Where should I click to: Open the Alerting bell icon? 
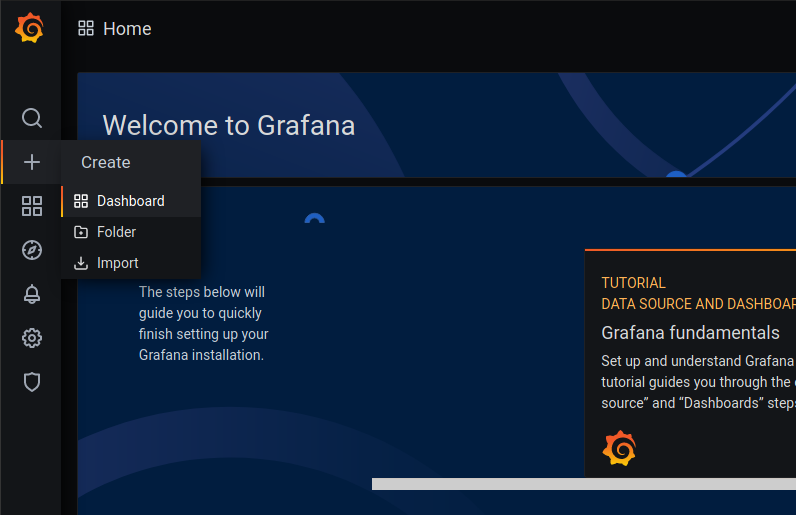click(31, 294)
